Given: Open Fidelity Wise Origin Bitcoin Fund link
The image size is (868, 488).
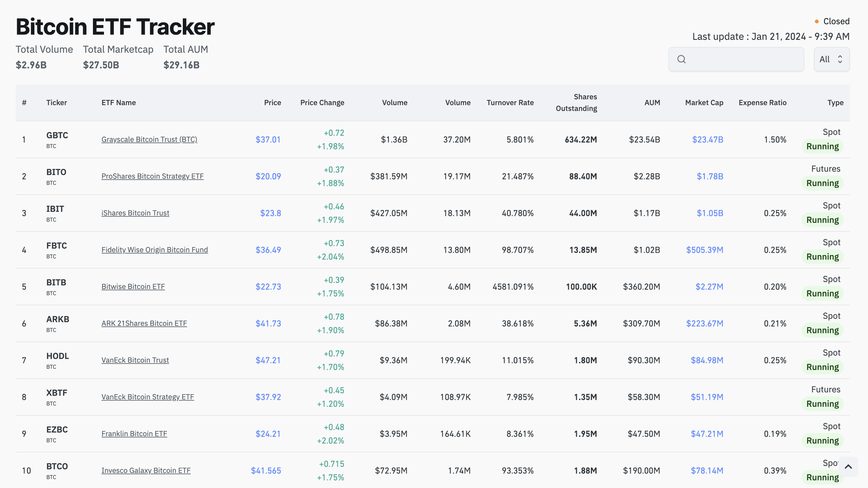Looking at the screenshot, I should coord(154,250).
